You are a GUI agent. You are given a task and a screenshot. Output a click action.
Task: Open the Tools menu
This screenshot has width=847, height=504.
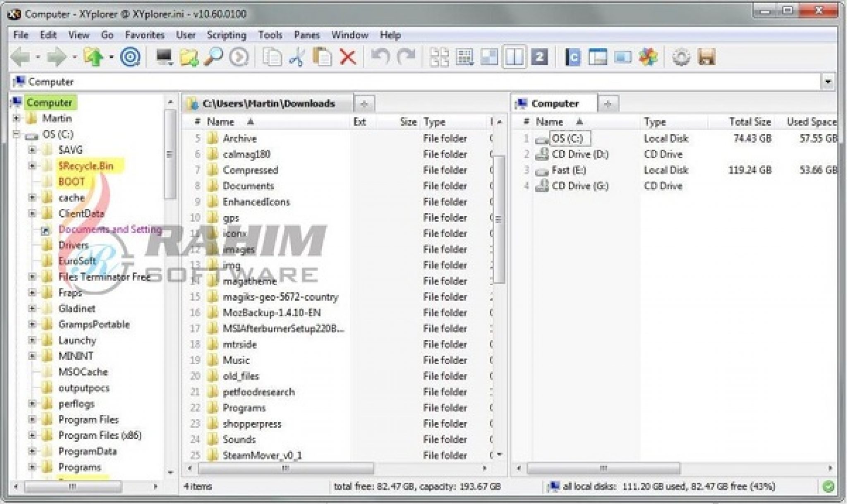coord(270,35)
